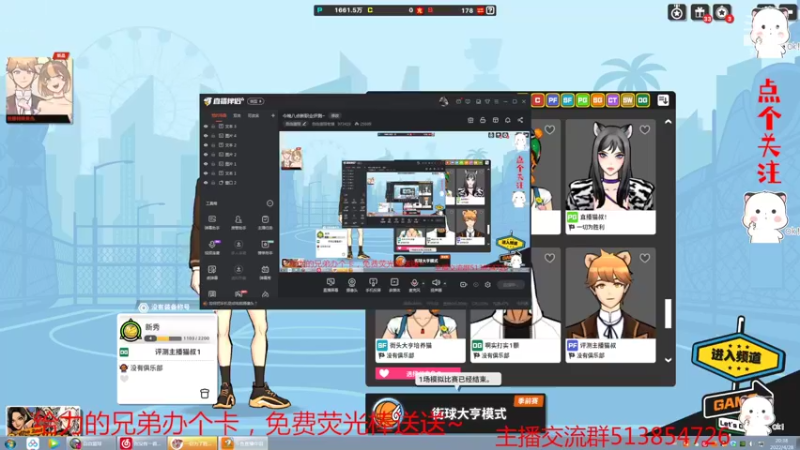This screenshot has height=450, width=800.
Task: Select the SW position filter tab
Action: click(628, 101)
